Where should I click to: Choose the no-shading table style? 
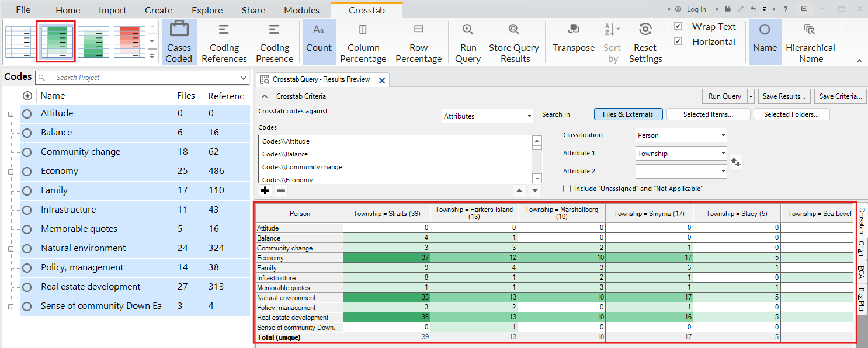(x=20, y=41)
